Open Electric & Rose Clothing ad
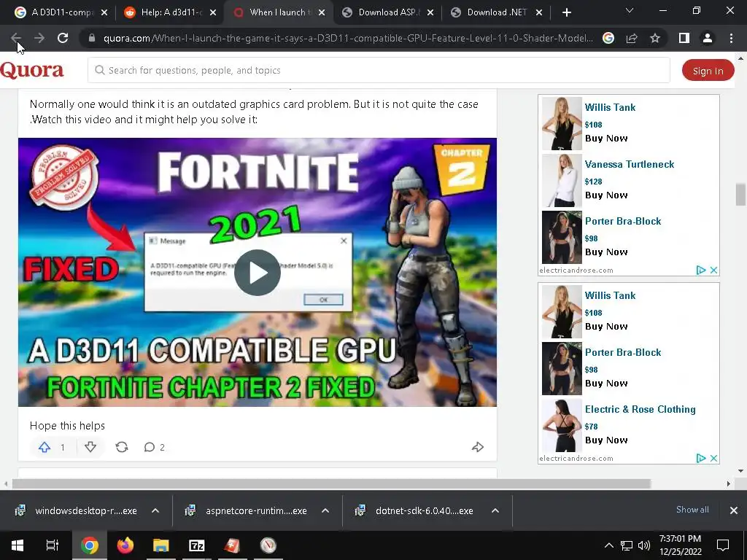Viewport: 747px width, 560px height. click(x=640, y=410)
